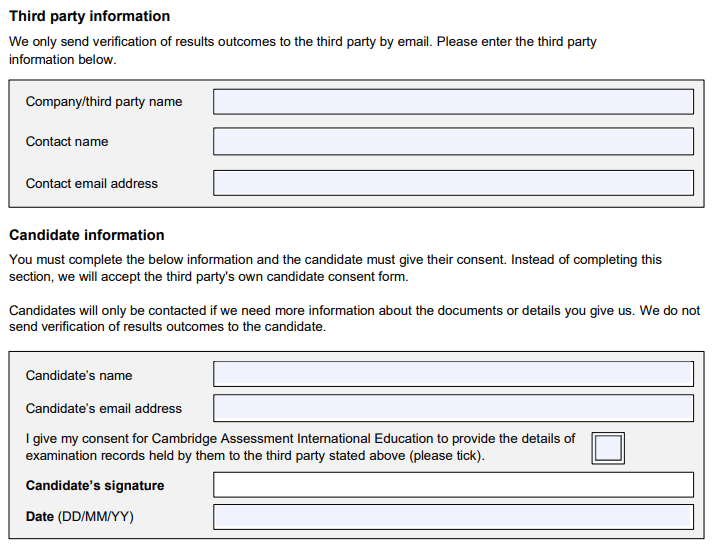
Task: Click the paragraph about verification by email
Action: (x=303, y=50)
